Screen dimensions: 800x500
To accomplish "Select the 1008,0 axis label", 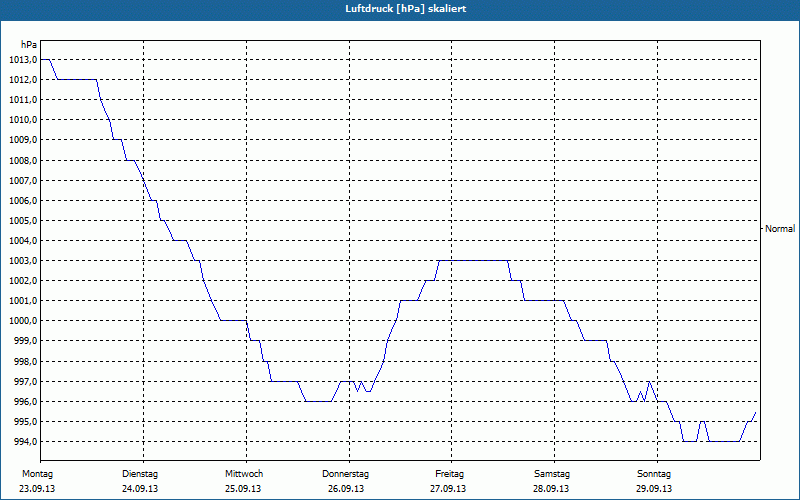I will 23,161.
